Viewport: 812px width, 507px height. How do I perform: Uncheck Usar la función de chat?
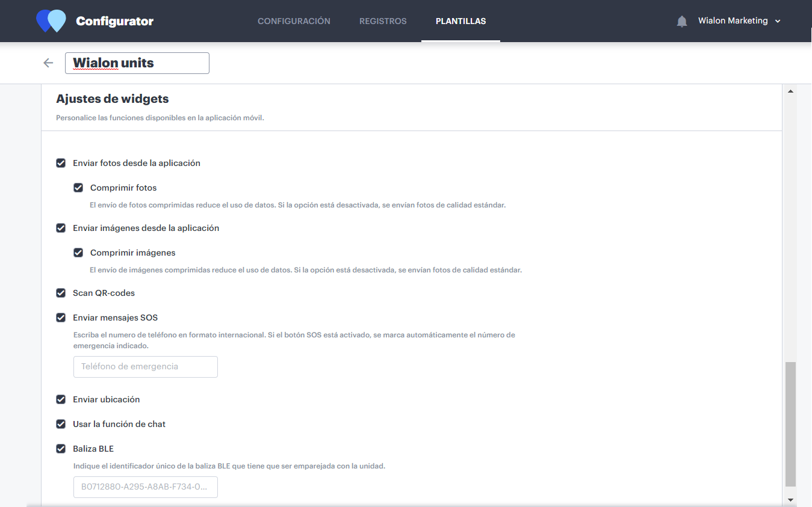61,424
